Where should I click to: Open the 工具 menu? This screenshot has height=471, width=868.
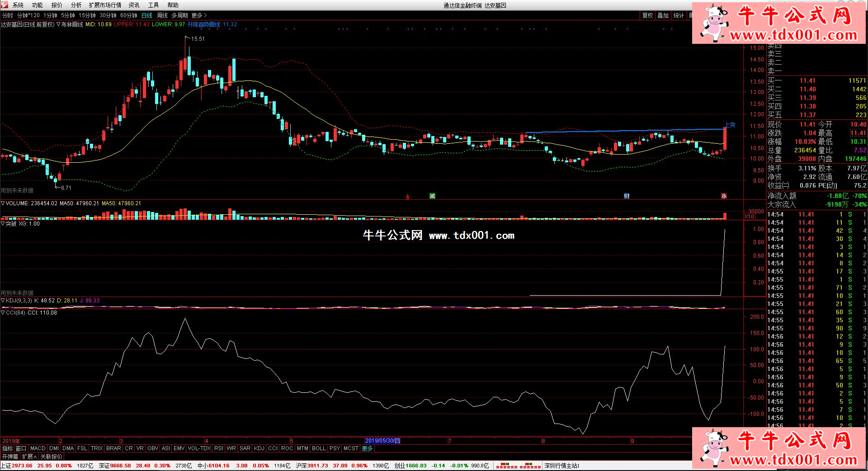[x=154, y=5]
